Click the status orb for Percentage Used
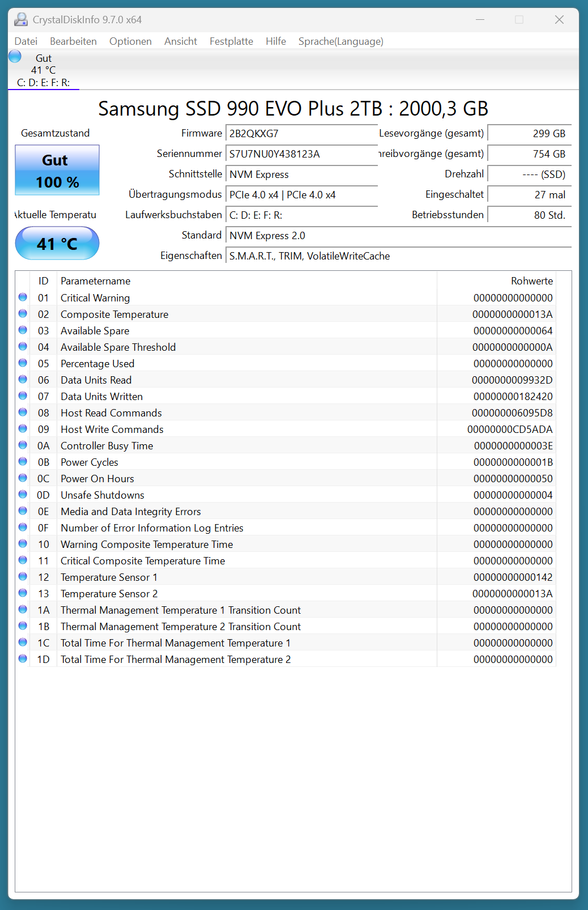This screenshot has height=910, width=588. pyautogui.click(x=23, y=363)
